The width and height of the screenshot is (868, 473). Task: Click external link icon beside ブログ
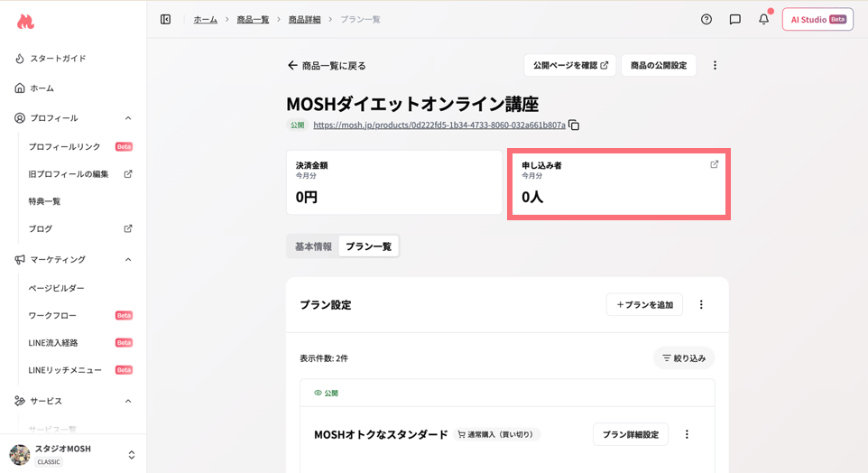click(x=128, y=228)
